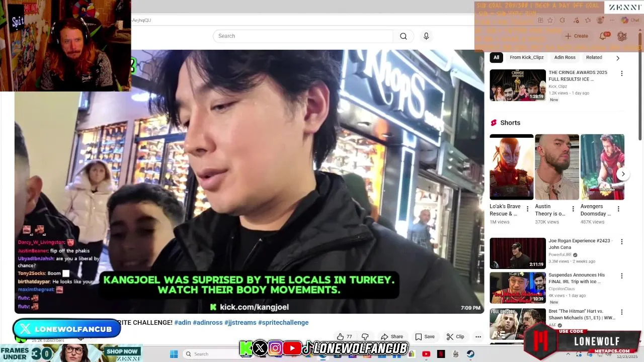The width and height of the screenshot is (644, 362).
Task: Open options for Joe Rogan Experience video
Action: tap(621, 242)
